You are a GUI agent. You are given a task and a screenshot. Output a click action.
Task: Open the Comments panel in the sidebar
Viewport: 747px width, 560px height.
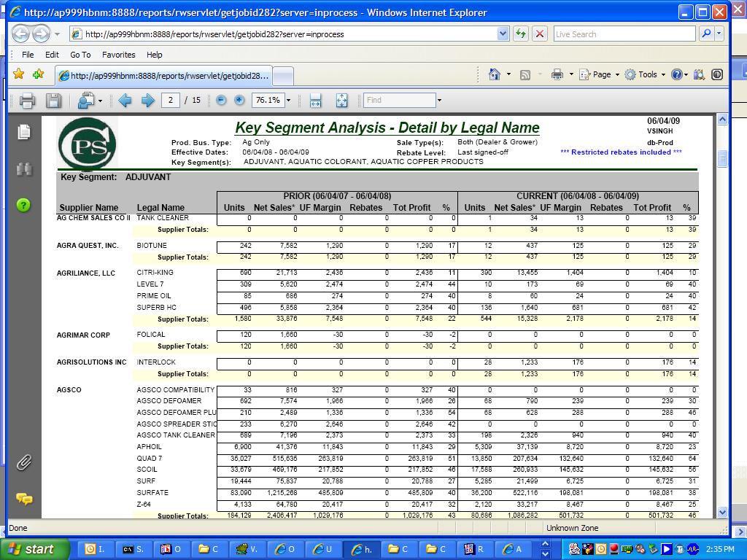[24, 499]
